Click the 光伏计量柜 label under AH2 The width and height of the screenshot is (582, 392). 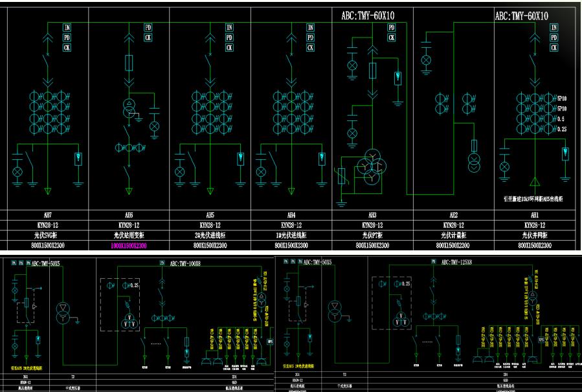tap(453, 235)
